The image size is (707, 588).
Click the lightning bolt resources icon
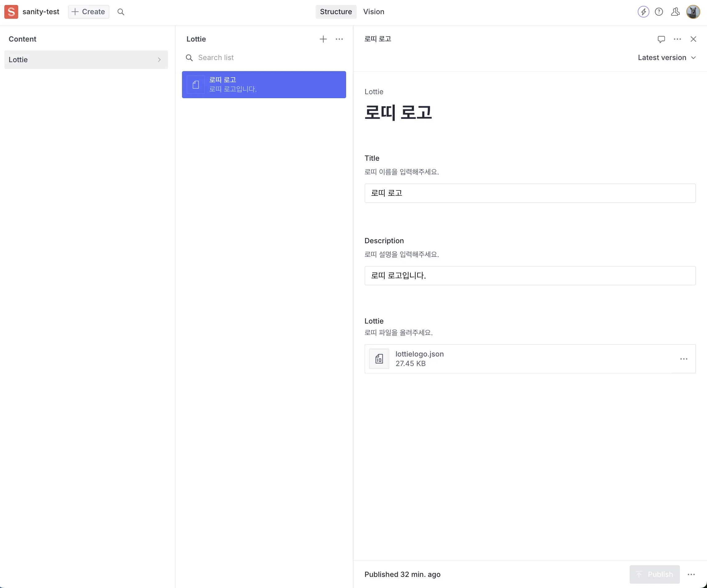(x=643, y=11)
